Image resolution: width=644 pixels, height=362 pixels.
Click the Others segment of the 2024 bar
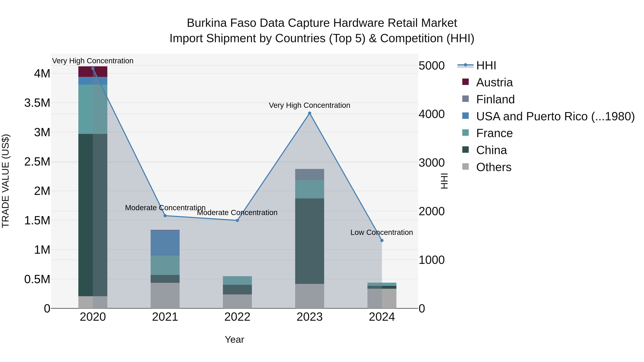382,299
